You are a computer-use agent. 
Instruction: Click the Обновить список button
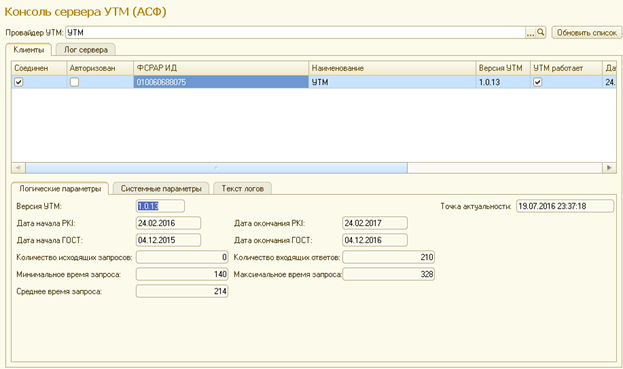586,33
